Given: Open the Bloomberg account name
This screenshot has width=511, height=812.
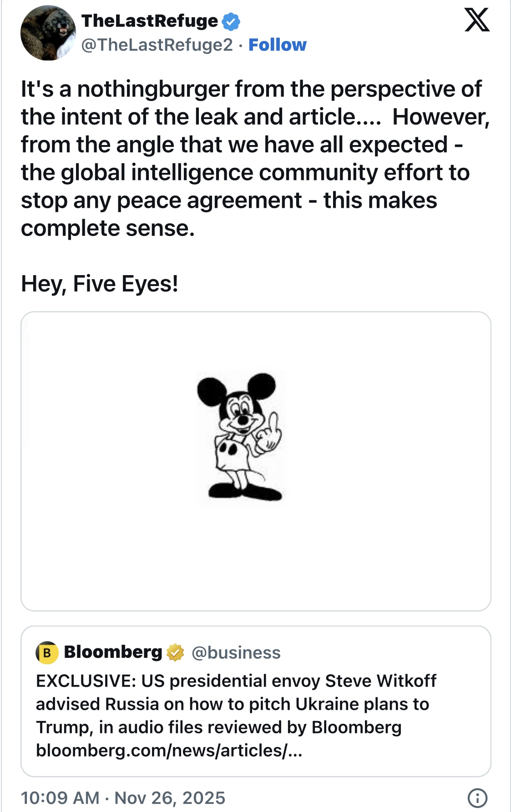Looking at the screenshot, I should (113, 652).
